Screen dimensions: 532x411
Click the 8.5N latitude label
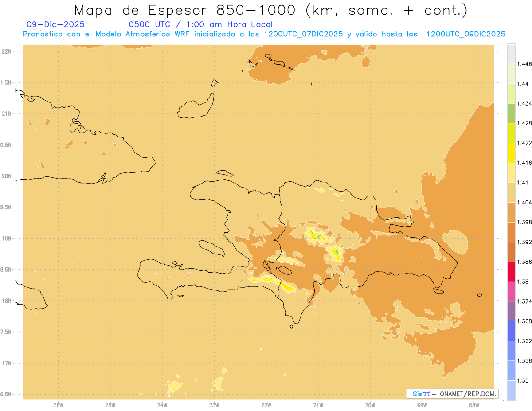(6, 270)
